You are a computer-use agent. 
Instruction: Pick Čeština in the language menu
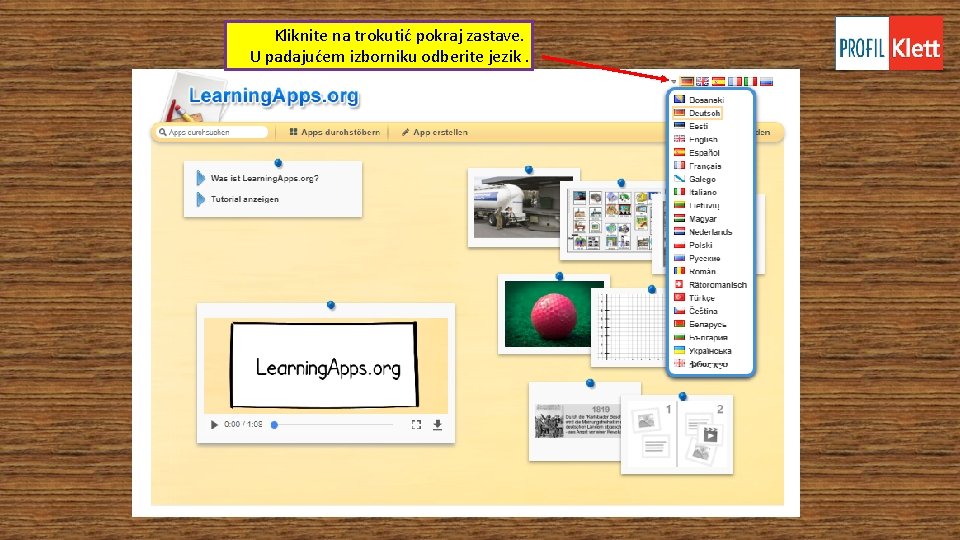click(x=696, y=311)
